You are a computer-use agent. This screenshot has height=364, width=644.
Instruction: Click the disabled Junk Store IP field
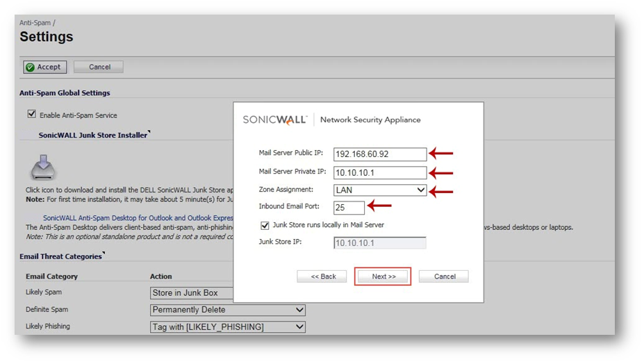click(x=380, y=243)
